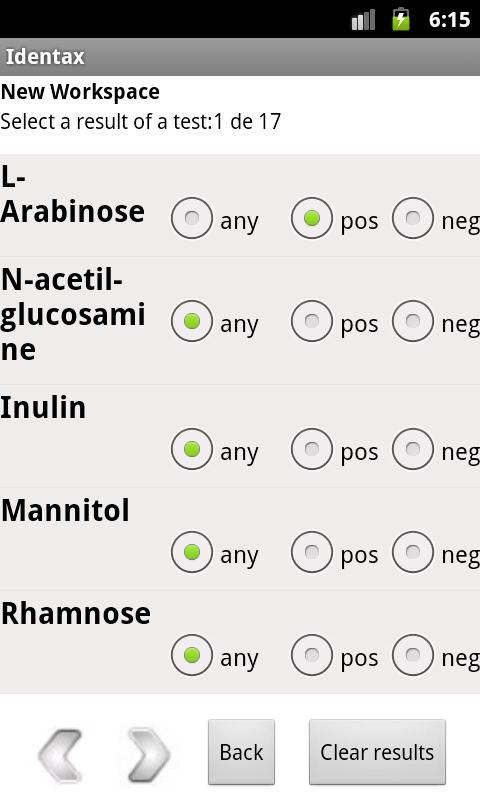The image size is (480, 800).
Task: Choose neg for Mannitol
Action: (x=413, y=552)
